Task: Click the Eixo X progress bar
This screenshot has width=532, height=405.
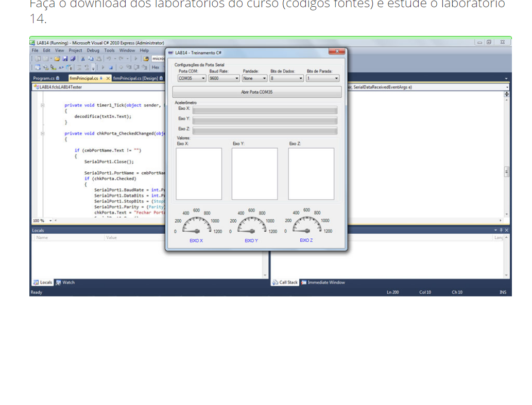Action: click(265, 110)
